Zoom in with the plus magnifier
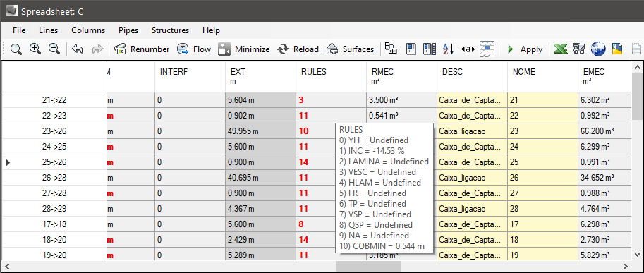Screen dimensions: 644x273 pos(35,49)
